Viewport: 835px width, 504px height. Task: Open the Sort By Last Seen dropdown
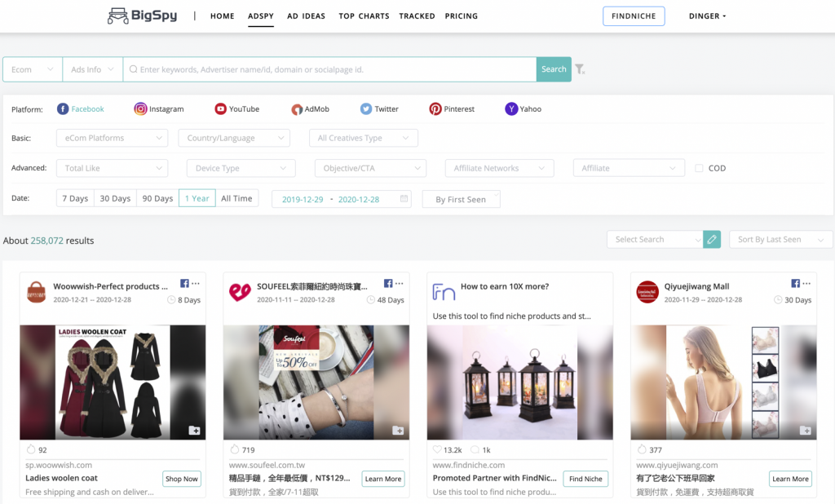pos(780,239)
